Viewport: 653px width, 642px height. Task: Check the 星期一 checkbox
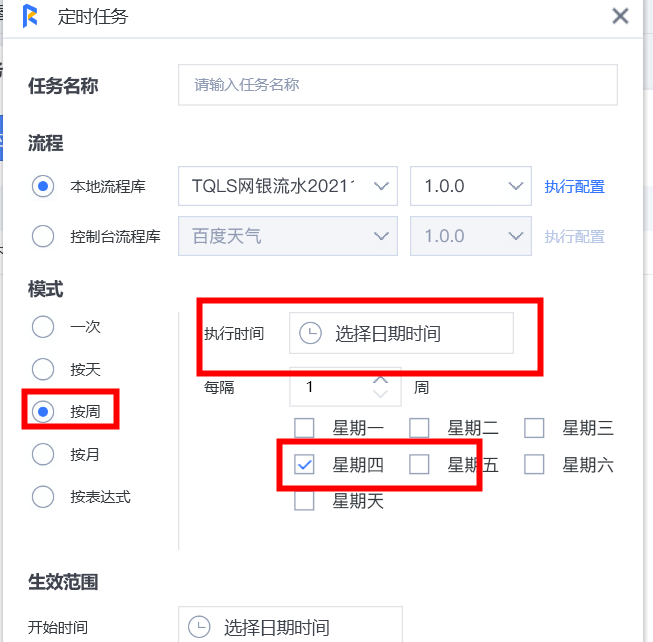(304, 428)
